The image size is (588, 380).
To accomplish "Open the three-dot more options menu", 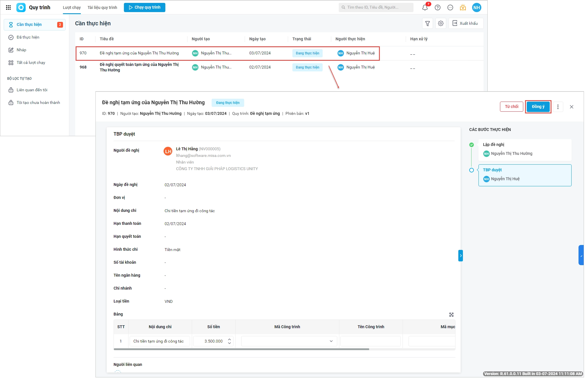I will 558,107.
